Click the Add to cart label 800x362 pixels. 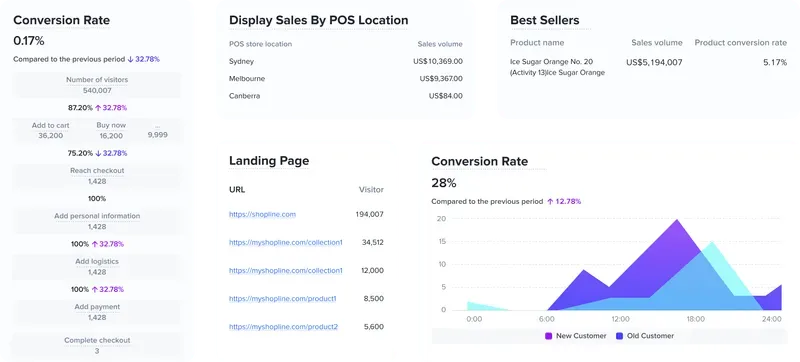(x=51, y=125)
